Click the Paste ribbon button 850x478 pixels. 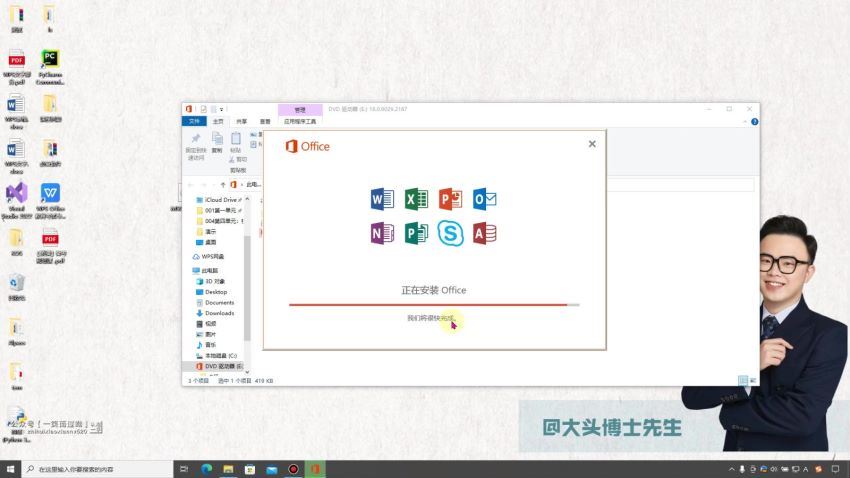point(236,142)
